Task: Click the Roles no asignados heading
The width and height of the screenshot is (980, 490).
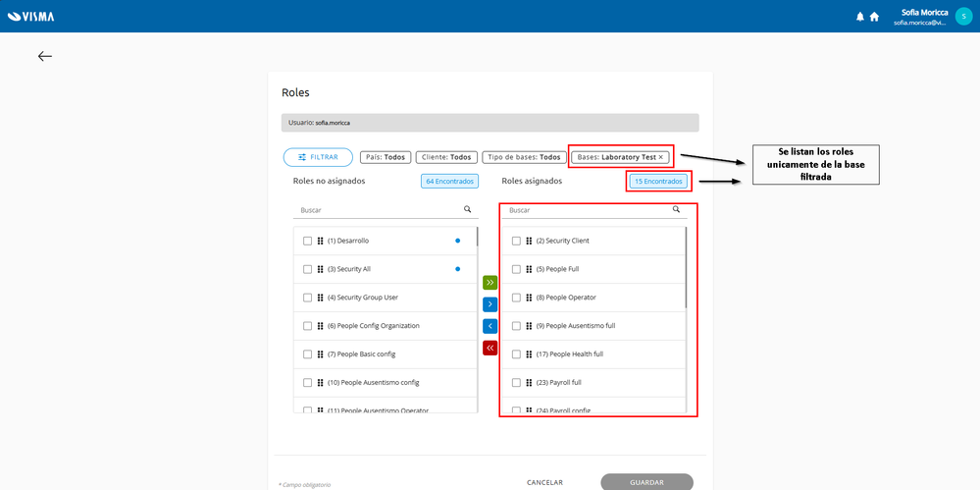Action: coord(329,181)
